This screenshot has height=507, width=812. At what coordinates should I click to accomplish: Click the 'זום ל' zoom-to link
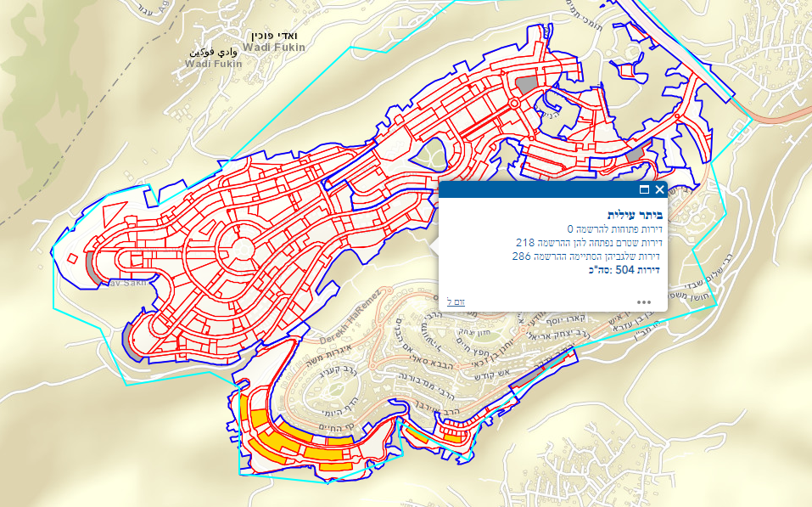[x=456, y=301]
